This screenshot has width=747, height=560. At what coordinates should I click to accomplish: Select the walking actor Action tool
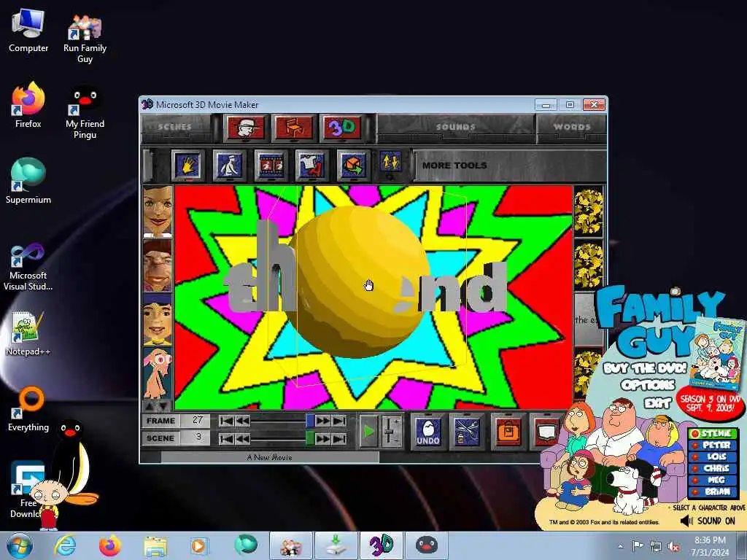(229, 166)
